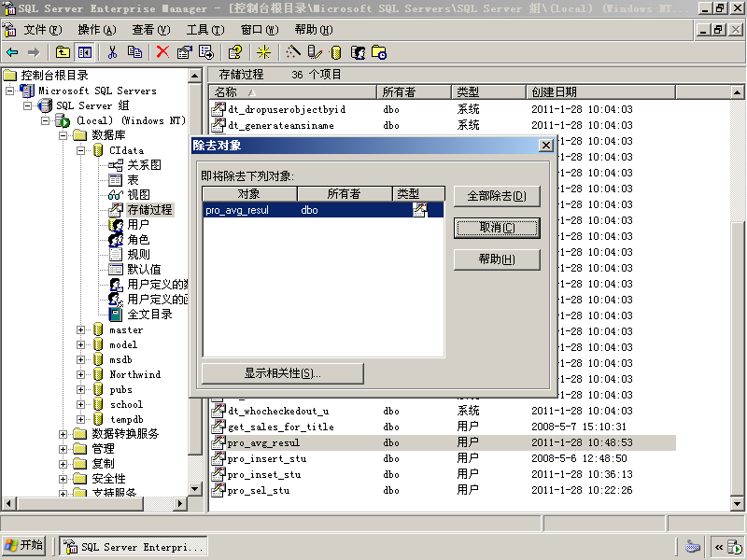
Task: Show hidden tray icons with the « chevron
Action: [x=719, y=547]
